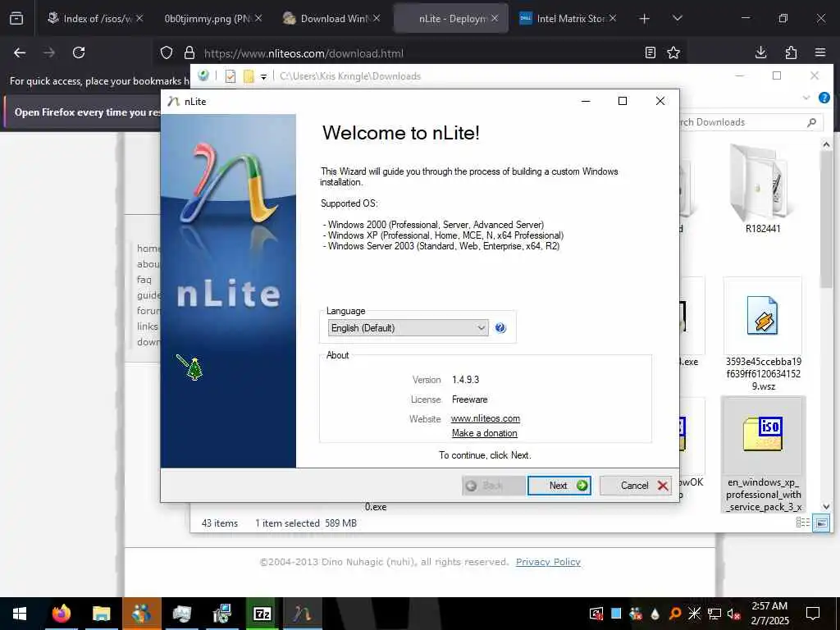Click the site padlock icon in address bar
The height and width of the screenshot is (630, 840).
189,52
